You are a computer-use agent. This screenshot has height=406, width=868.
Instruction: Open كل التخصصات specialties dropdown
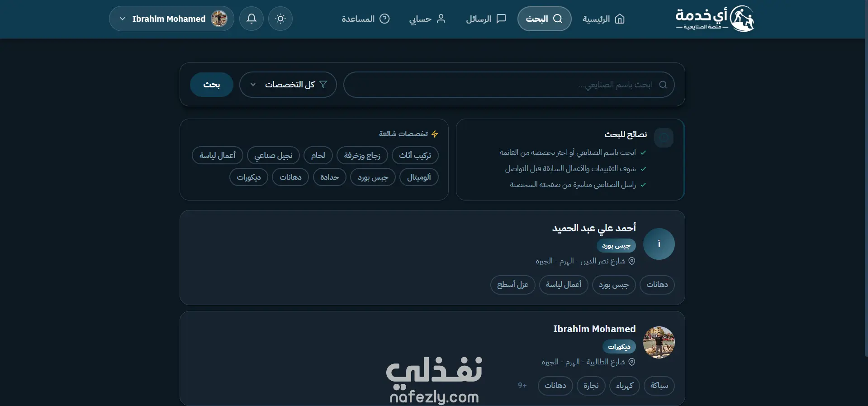pyautogui.click(x=288, y=85)
